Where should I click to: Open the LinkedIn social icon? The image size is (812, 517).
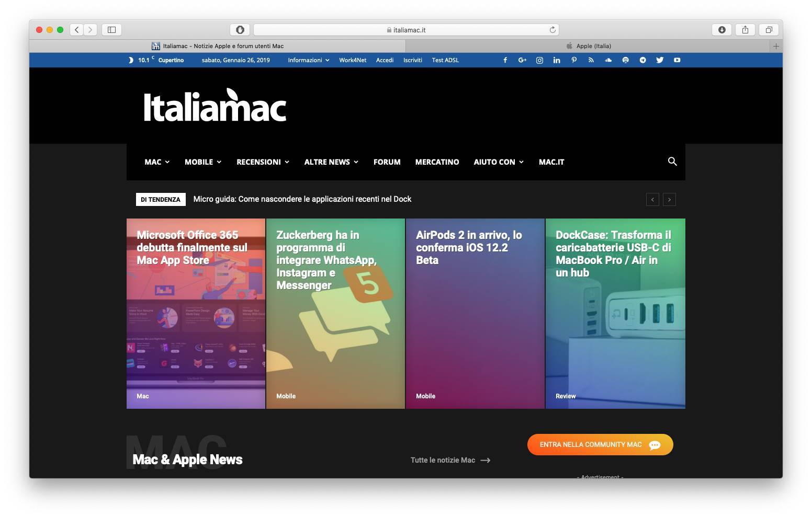click(x=557, y=60)
